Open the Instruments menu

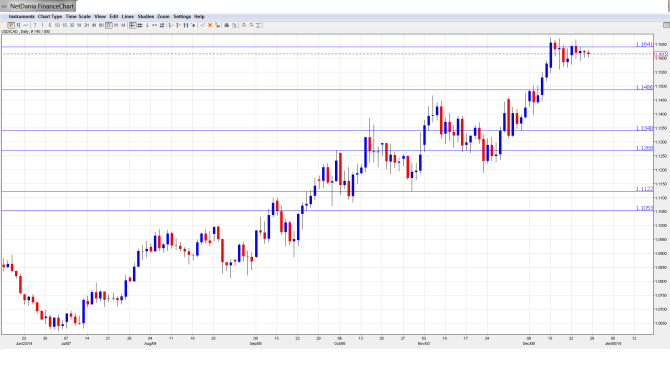[x=21, y=17]
